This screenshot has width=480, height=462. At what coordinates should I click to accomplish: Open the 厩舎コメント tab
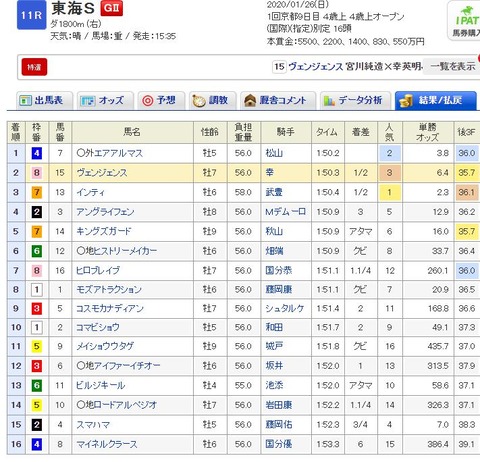[278, 100]
